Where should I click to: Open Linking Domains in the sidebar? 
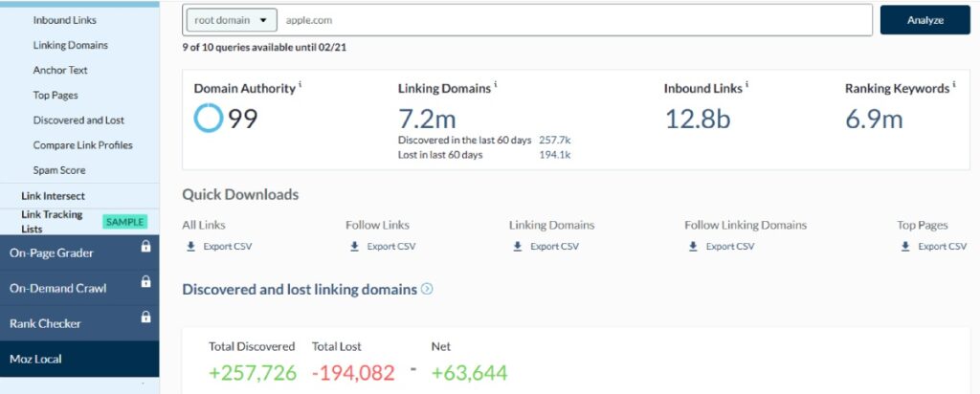click(71, 45)
